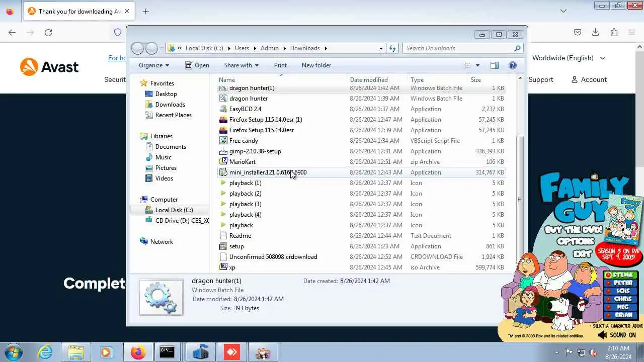644x362 pixels.
Task: Click the Explorer back arrow button
Action: tap(137, 48)
